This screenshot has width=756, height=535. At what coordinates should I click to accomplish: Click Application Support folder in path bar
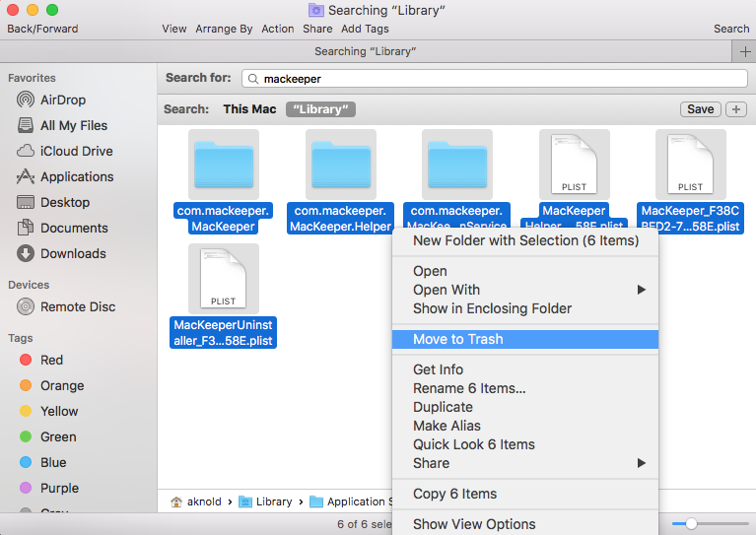(x=351, y=502)
